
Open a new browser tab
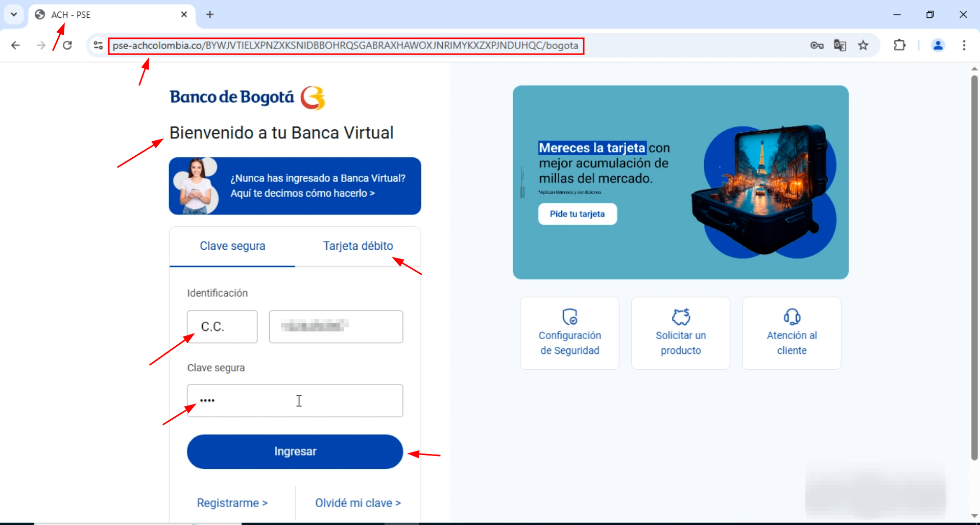click(x=210, y=14)
